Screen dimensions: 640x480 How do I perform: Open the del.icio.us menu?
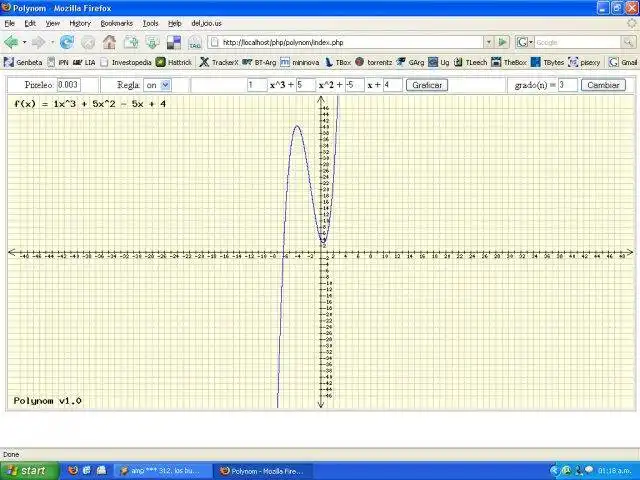click(x=207, y=24)
